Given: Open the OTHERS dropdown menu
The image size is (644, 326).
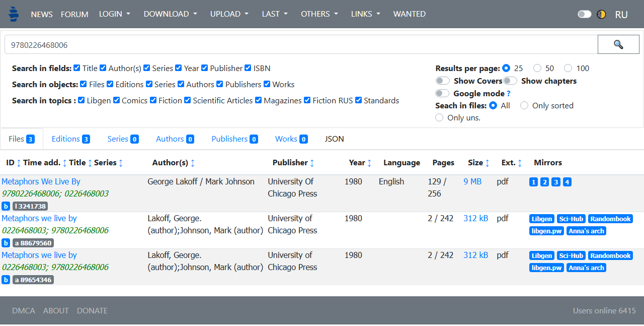Looking at the screenshot, I should tap(319, 14).
